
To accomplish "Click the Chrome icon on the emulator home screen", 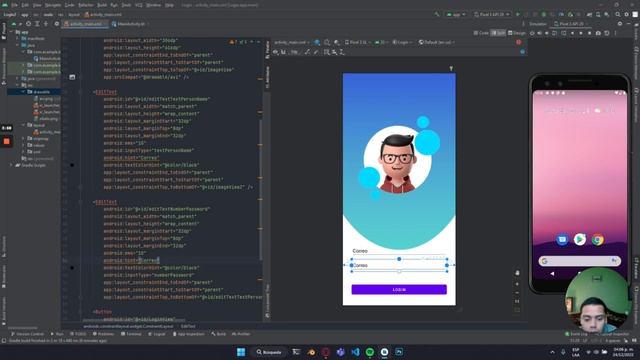I will coord(598,240).
